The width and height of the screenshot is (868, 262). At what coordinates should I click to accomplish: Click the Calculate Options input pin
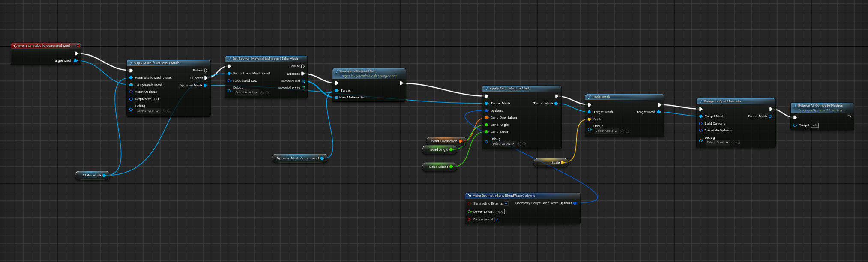tap(701, 130)
